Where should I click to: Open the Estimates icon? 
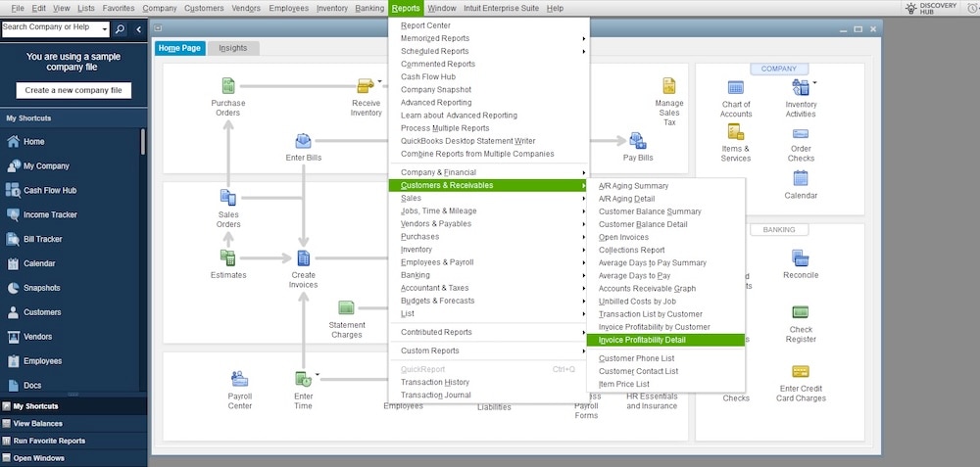[x=228, y=257]
